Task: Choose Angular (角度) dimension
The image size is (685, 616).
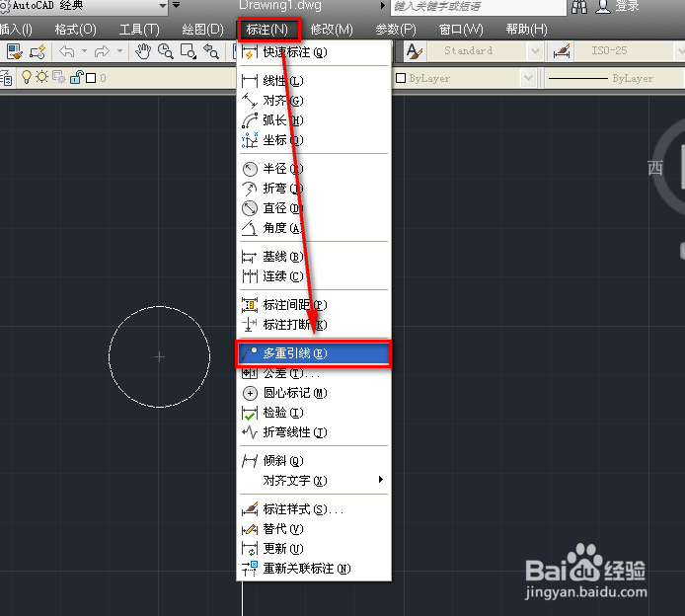Action: click(x=314, y=228)
